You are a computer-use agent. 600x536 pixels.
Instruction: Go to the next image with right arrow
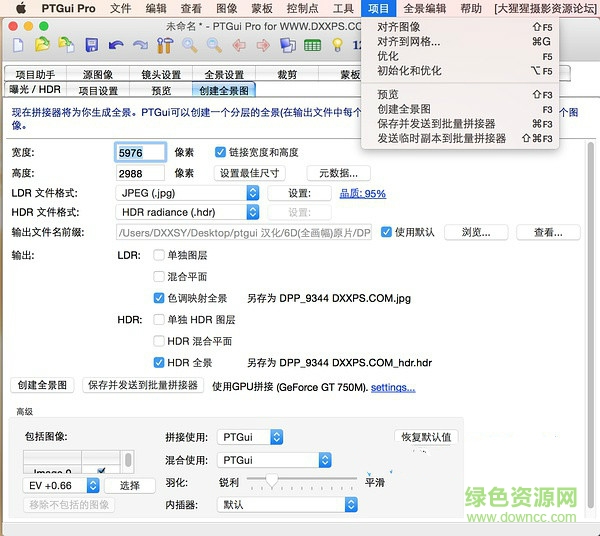click(x=263, y=46)
